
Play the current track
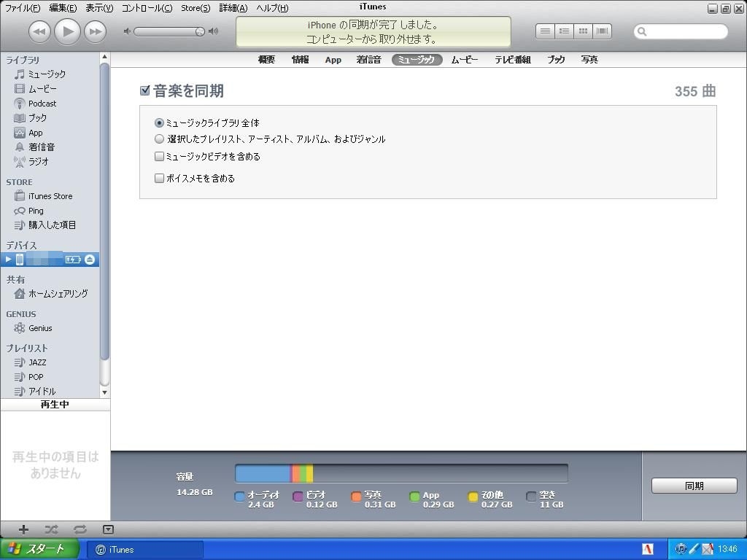[x=67, y=32]
